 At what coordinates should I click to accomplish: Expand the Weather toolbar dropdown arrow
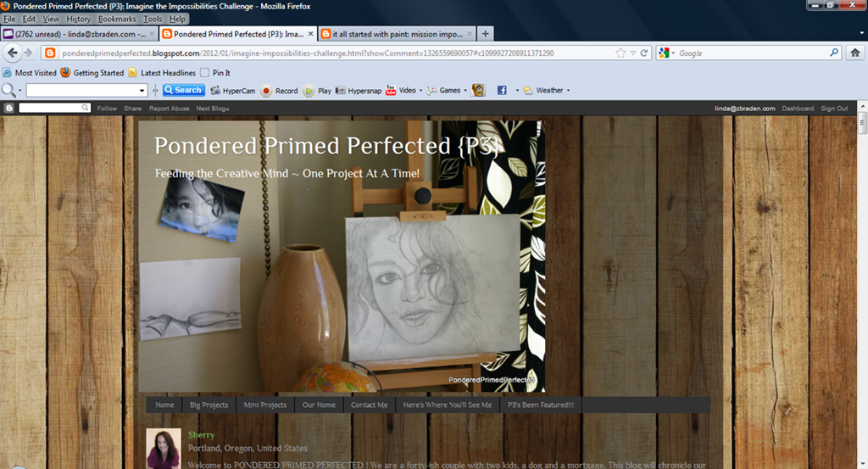click(x=568, y=90)
